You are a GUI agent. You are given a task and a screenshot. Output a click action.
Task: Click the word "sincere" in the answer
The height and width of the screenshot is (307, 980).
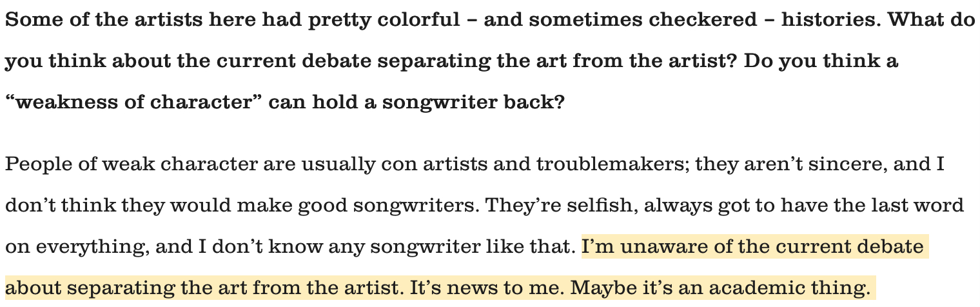843,164
